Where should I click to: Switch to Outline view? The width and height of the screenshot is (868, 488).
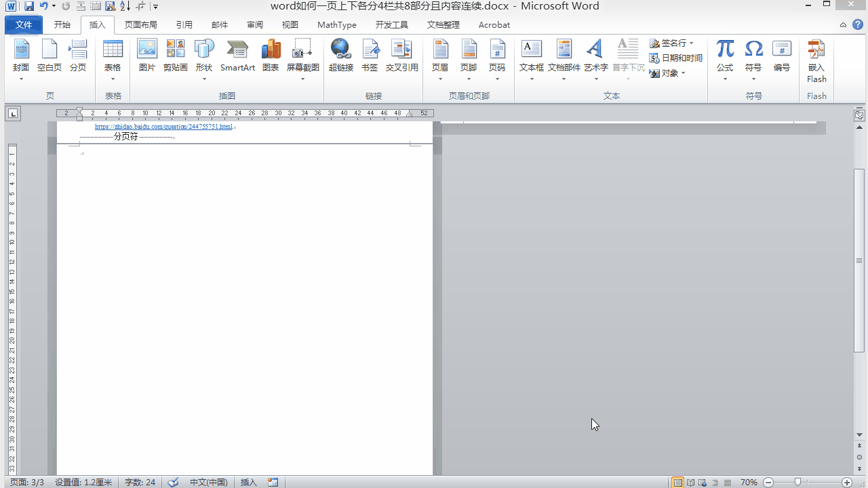[714, 483]
